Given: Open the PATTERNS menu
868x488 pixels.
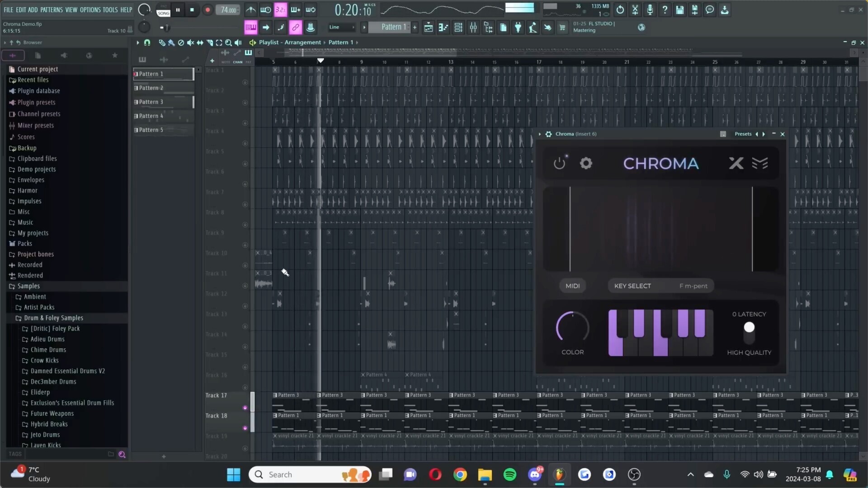Looking at the screenshot, I should point(52,9).
